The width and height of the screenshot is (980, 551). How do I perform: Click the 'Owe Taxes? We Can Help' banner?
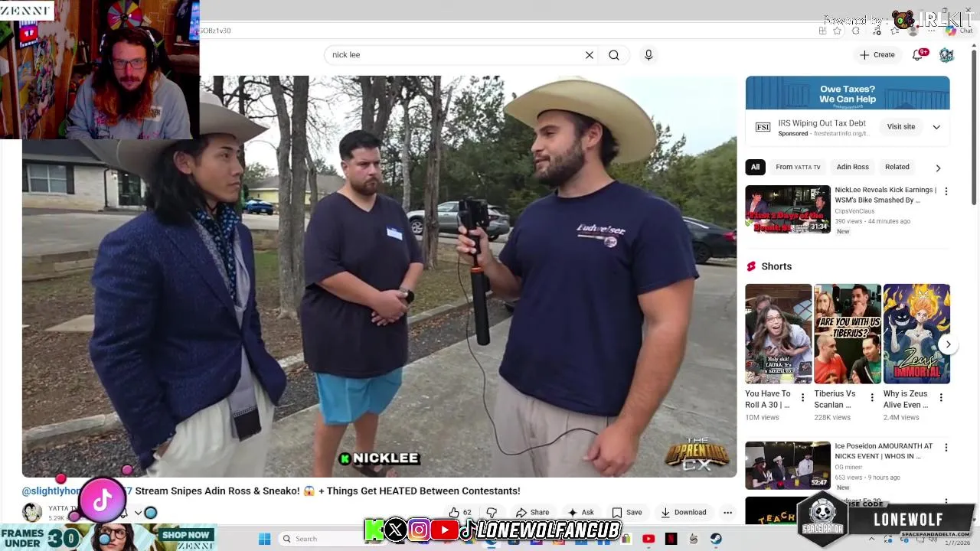click(x=848, y=93)
